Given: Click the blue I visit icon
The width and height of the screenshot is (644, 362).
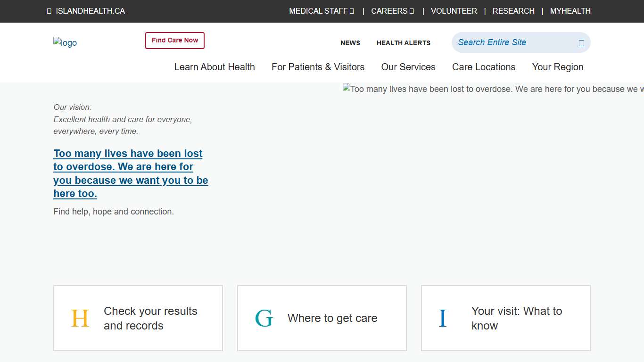Looking at the screenshot, I should click(443, 319).
